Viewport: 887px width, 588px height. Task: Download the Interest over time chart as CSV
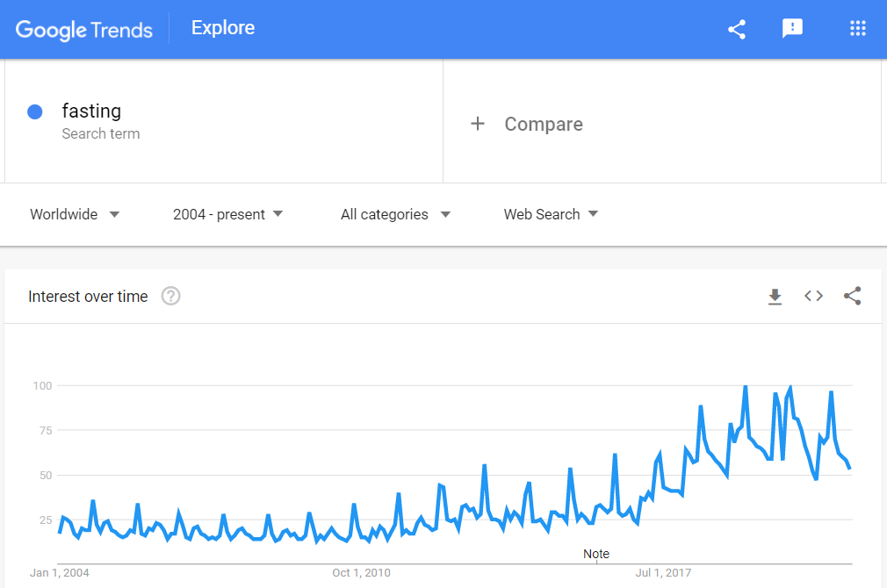(775, 297)
